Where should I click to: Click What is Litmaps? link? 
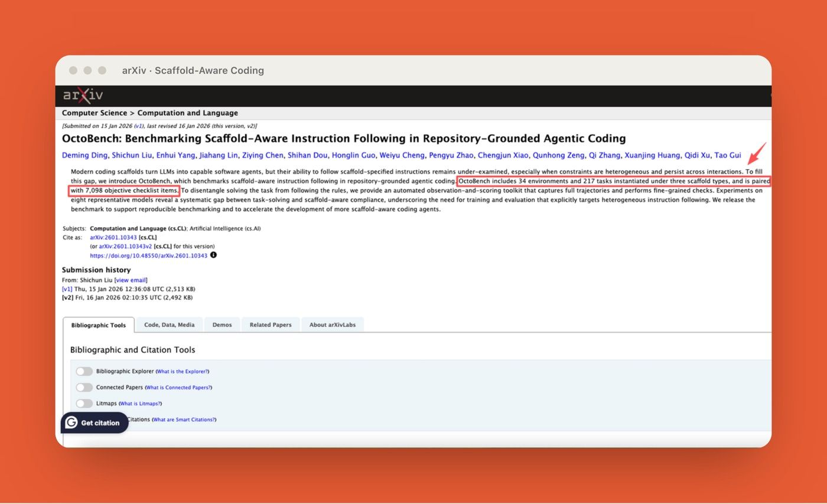point(140,403)
